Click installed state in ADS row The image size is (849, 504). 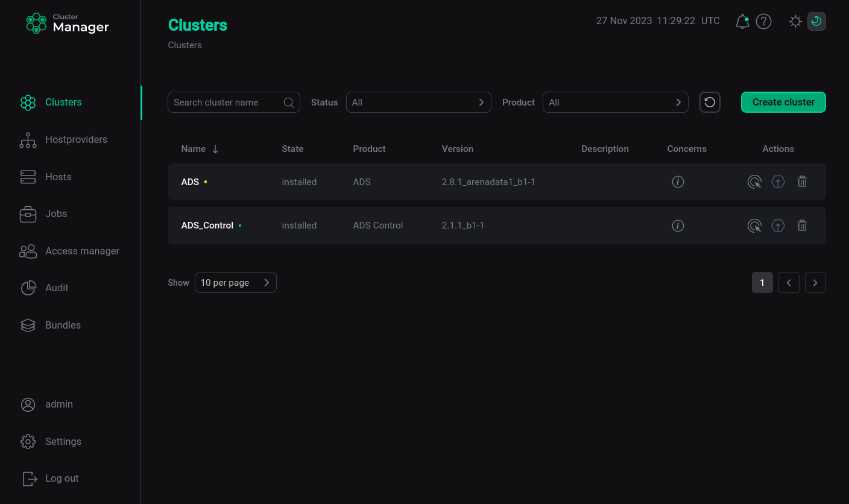[299, 182]
